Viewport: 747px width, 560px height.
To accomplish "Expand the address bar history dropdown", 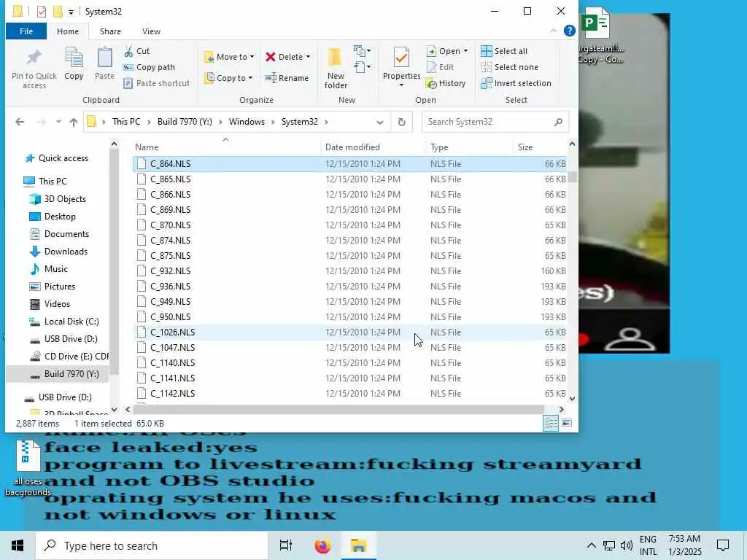I will (379, 122).
